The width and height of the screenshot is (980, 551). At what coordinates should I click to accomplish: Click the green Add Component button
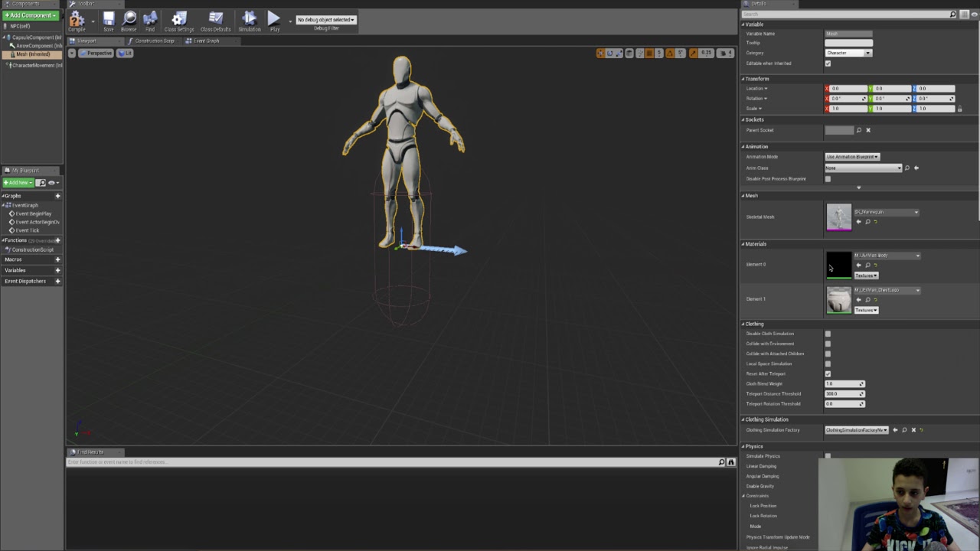[30, 15]
